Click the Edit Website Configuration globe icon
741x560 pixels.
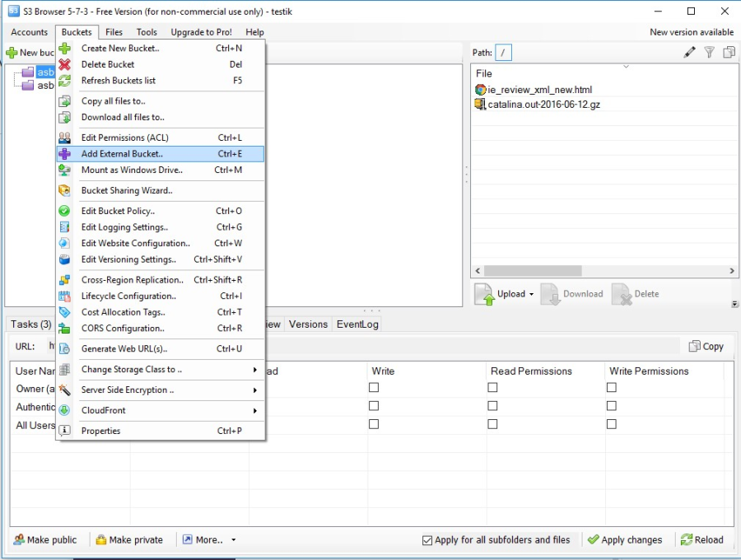pos(65,243)
